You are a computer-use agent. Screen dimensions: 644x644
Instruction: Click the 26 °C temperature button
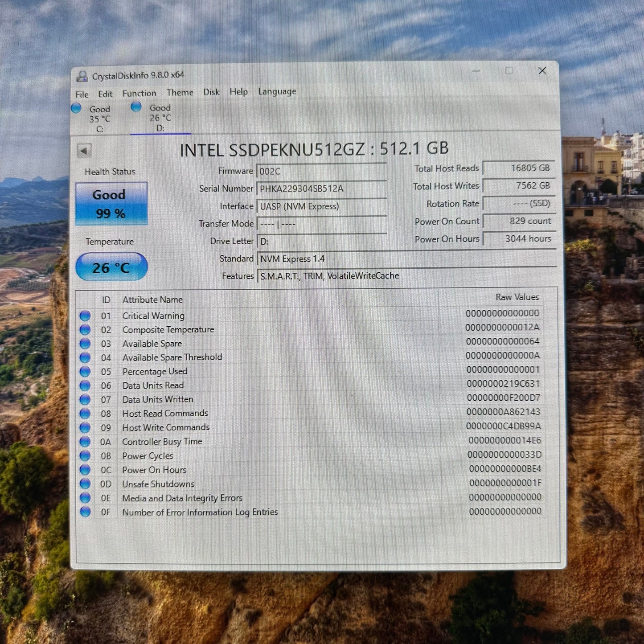coord(112,267)
